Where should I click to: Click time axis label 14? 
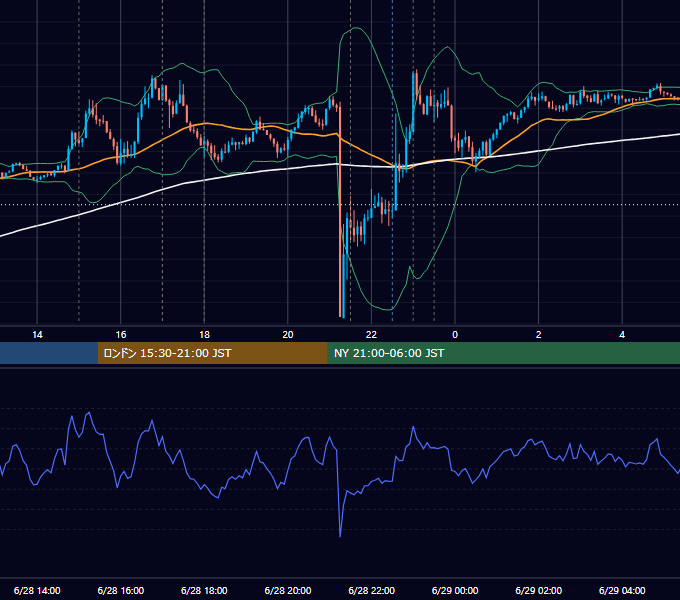[x=37, y=335]
